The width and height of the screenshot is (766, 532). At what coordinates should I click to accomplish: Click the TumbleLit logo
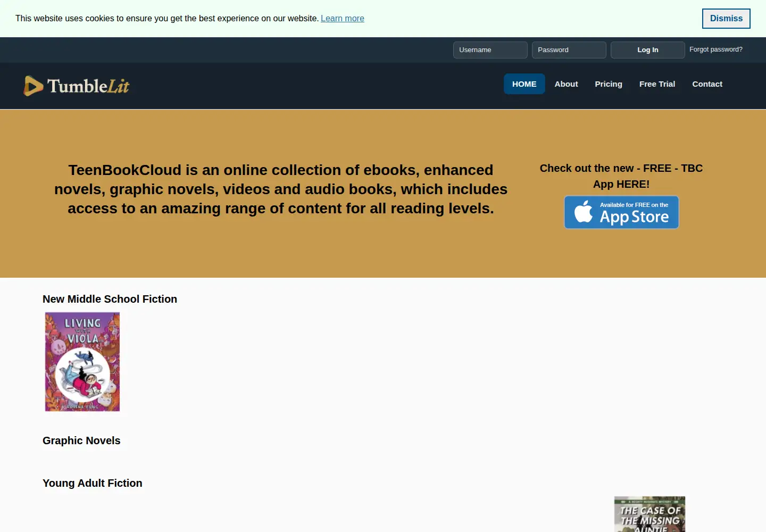[x=76, y=86]
